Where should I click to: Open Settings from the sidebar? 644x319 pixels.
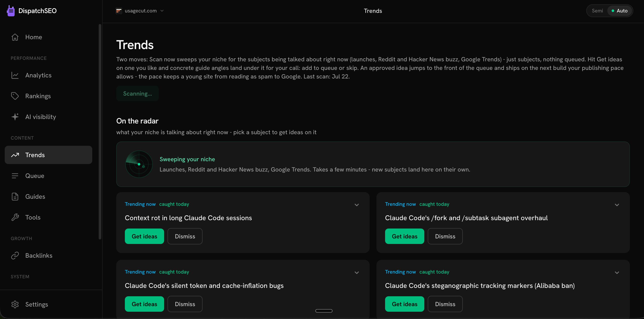48,304
